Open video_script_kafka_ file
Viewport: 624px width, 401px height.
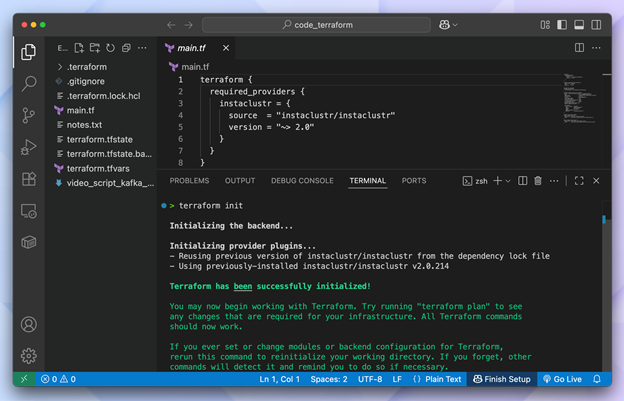coord(103,183)
